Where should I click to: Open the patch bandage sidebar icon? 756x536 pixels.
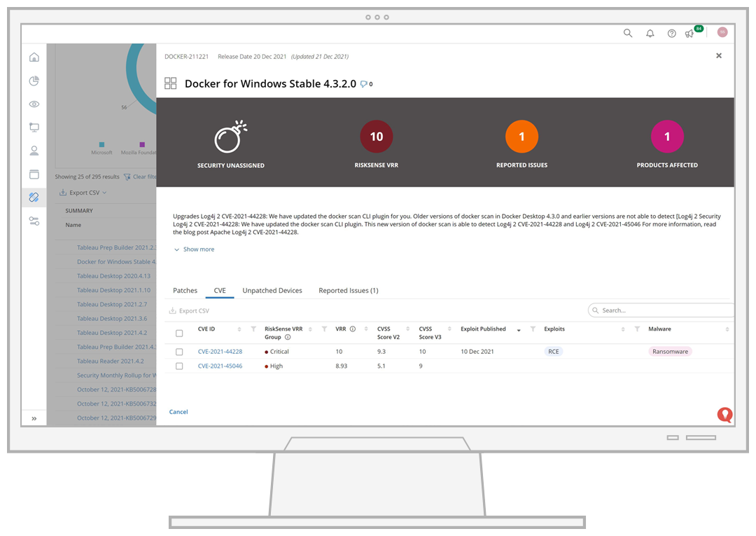pyautogui.click(x=34, y=198)
